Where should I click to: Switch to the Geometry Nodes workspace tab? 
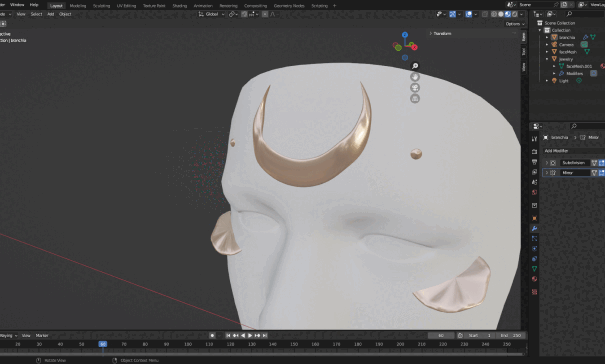[x=289, y=6]
